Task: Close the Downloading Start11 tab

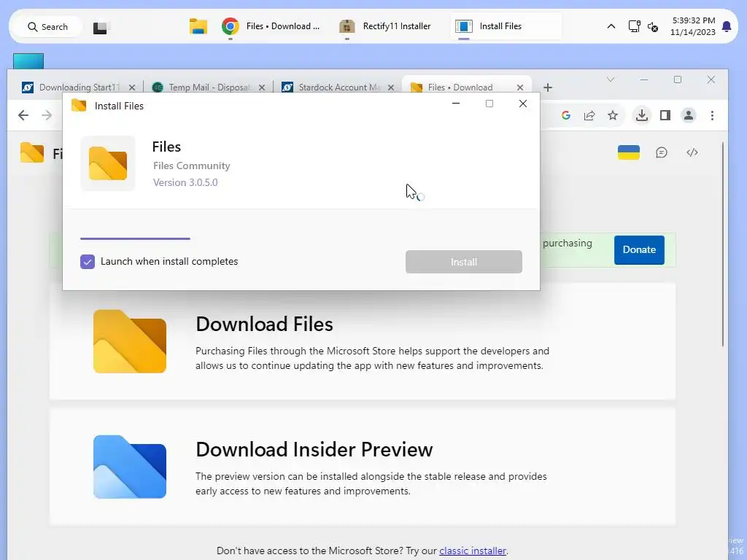Action: (x=132, y=87)
